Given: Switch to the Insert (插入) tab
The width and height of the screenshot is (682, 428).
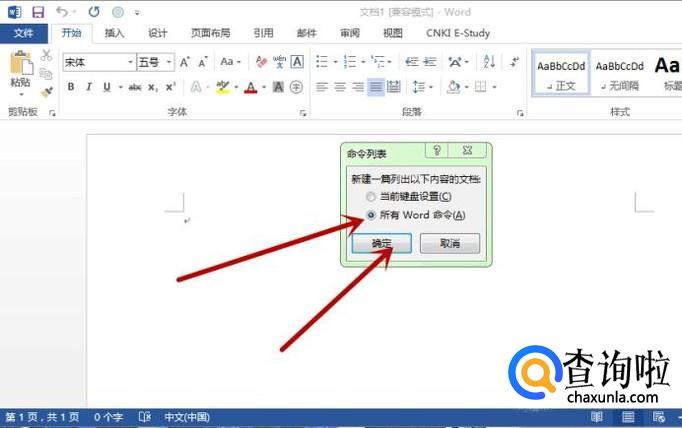Looking at the screenshot, I should pyautogui.click(x=114, y=33).
